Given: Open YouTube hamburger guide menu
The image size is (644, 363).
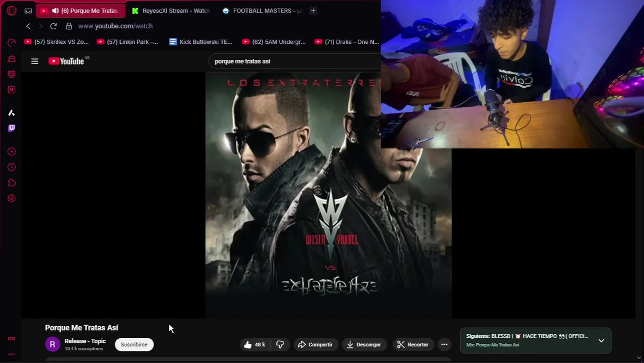Looking at the screenshot, I should click(x=35, y=61).
